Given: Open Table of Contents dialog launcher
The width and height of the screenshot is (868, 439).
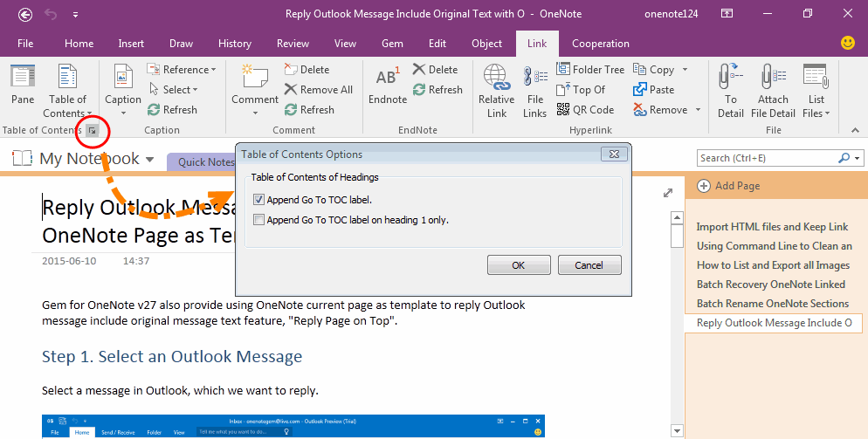Looking at the screenshot, I should [x=93, y=131].
